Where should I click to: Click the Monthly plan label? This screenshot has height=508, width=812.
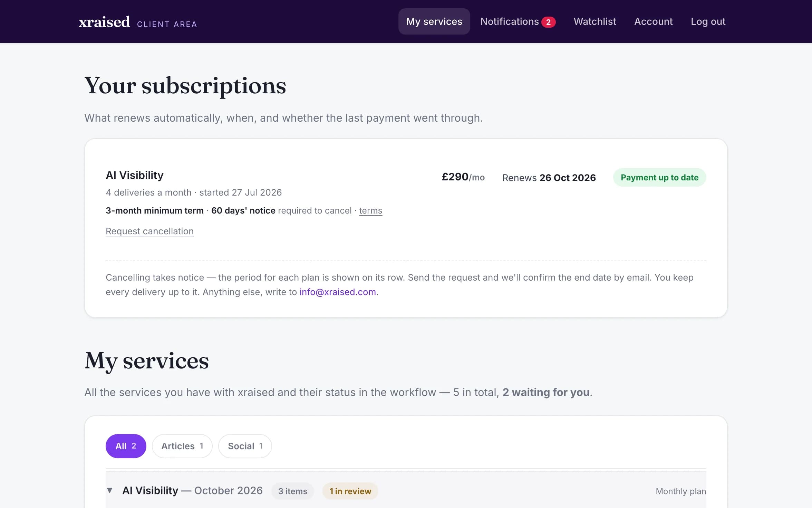click(x=680, y=491)
